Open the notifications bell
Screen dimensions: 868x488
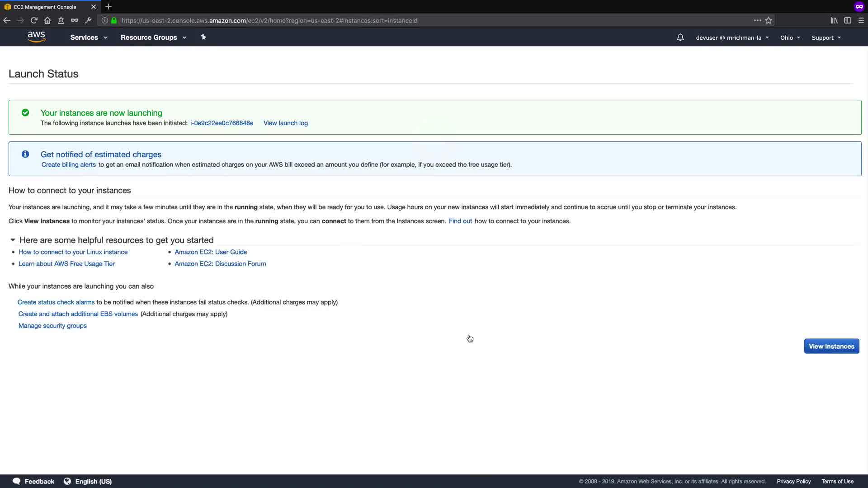point(680,38)
